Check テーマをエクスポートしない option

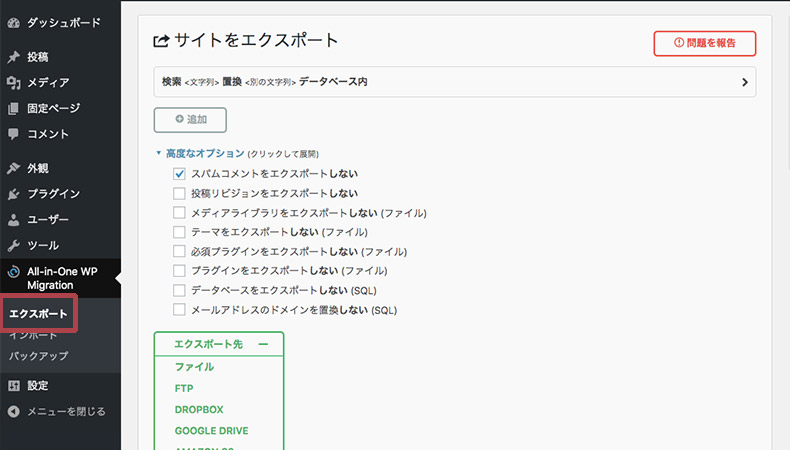tap(179, 232)
